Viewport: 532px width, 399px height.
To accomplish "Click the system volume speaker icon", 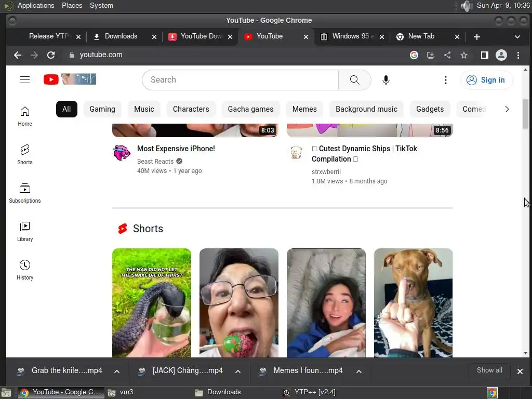I will tap(467, 6).
